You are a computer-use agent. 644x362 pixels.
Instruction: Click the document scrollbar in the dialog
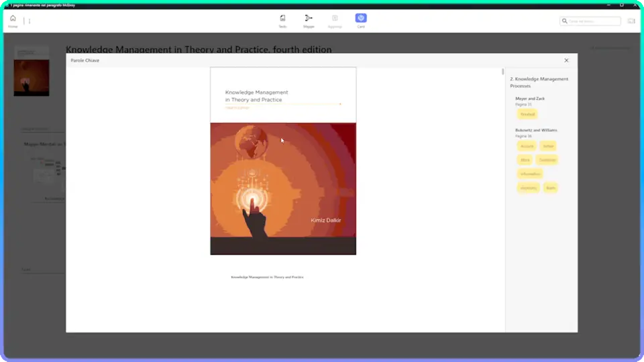click(x=502, y=72)
